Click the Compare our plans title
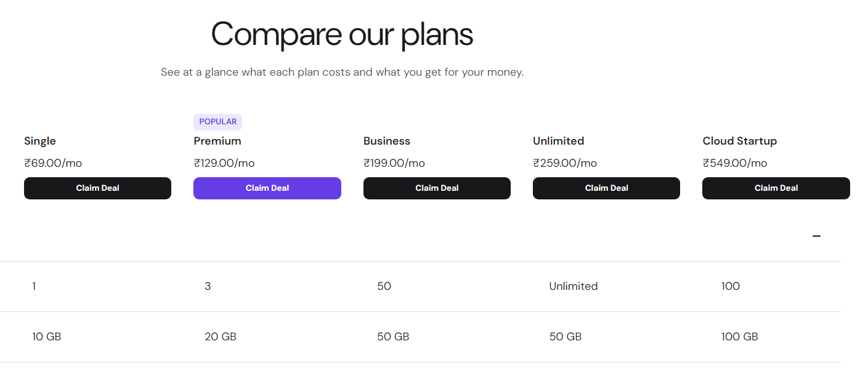Screen dimensions: 868x368 point(341,34)
